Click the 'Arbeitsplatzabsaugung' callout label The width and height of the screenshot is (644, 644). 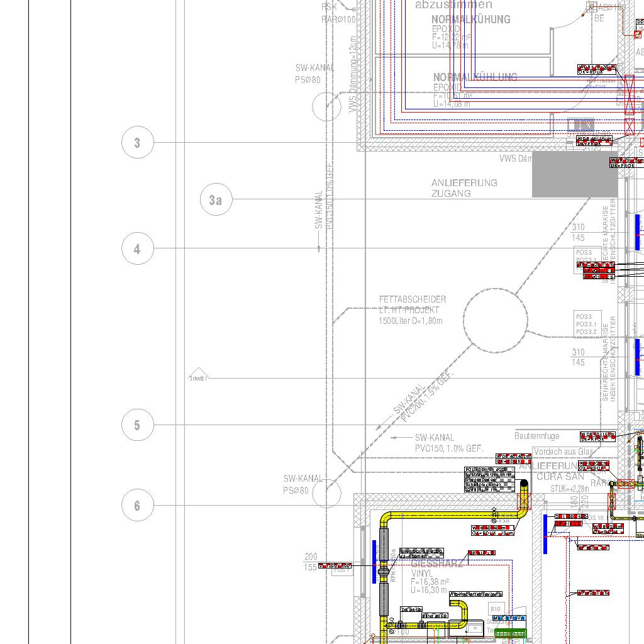click(x=475, y=594)
